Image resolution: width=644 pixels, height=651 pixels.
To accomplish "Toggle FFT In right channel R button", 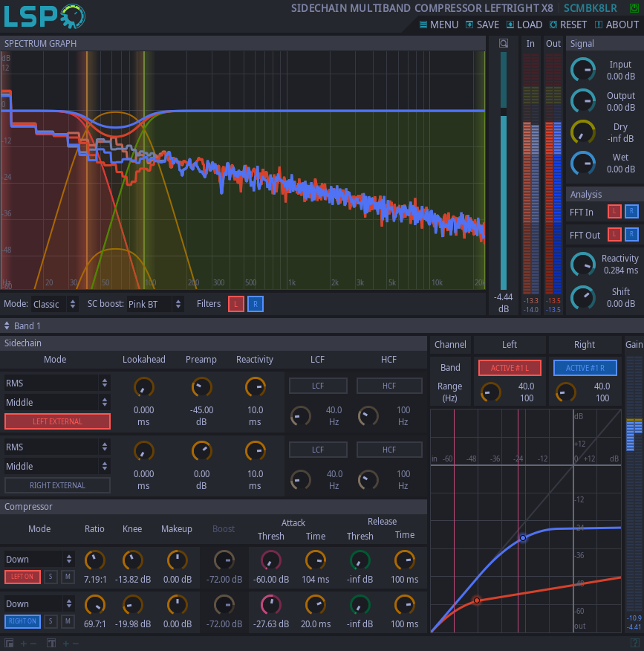I will tap(631, 211).
